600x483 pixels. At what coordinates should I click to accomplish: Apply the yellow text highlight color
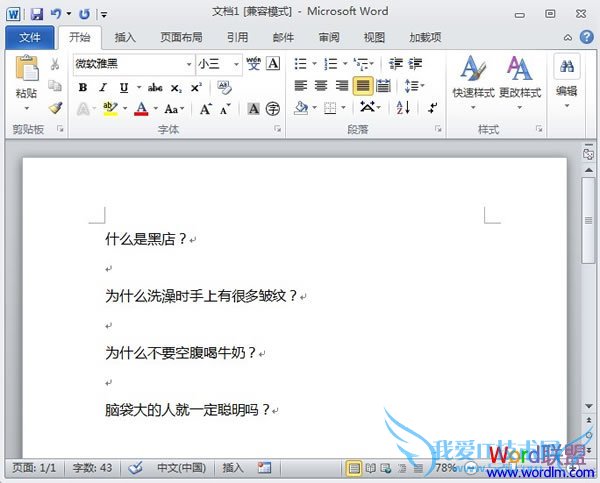tap(110, 109)
